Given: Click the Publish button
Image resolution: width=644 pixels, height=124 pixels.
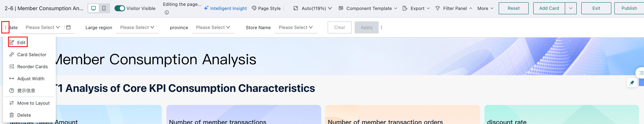Looking at the screenshot, I should [629, 8].
